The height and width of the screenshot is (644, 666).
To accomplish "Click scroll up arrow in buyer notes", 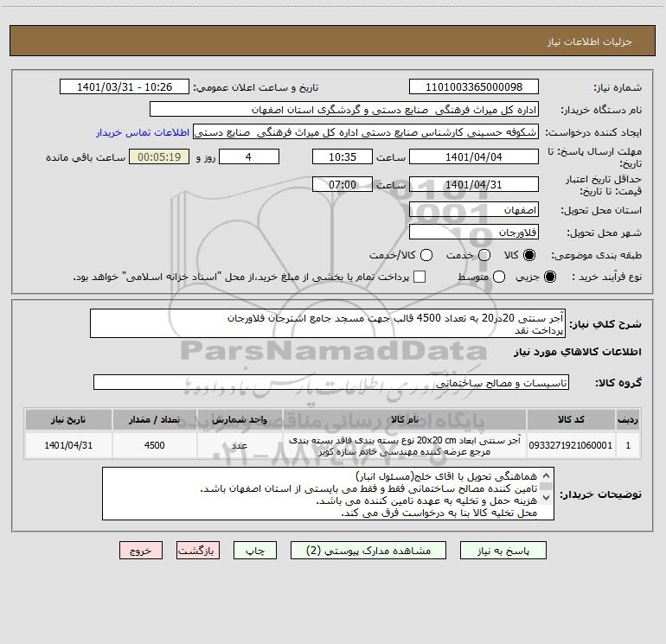I will coord(547,475).
